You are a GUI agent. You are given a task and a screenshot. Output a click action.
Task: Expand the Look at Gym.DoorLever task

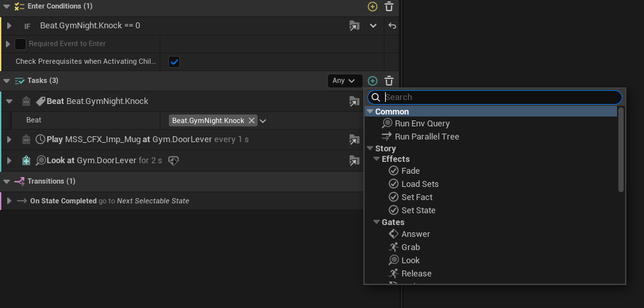coord(9,161)
